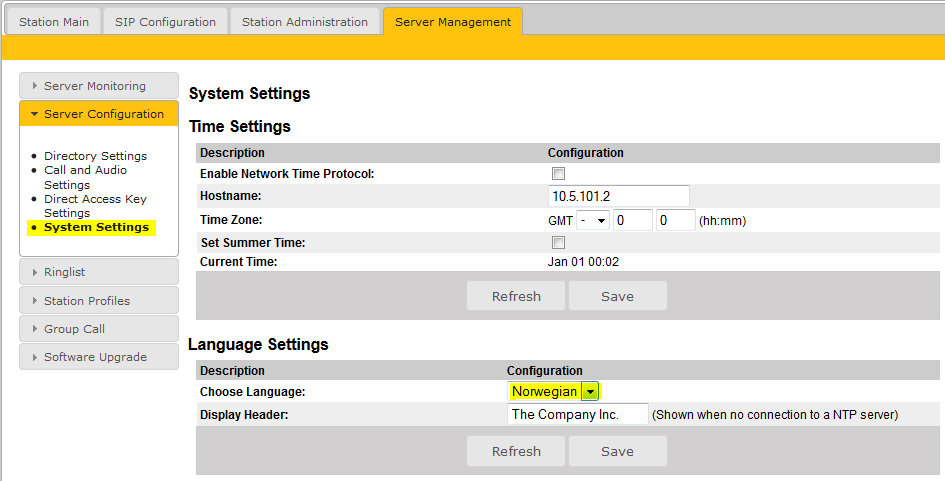The image size is (945, 481).
Task: Open the Choose Language dropdown
Action: [555, 392]
